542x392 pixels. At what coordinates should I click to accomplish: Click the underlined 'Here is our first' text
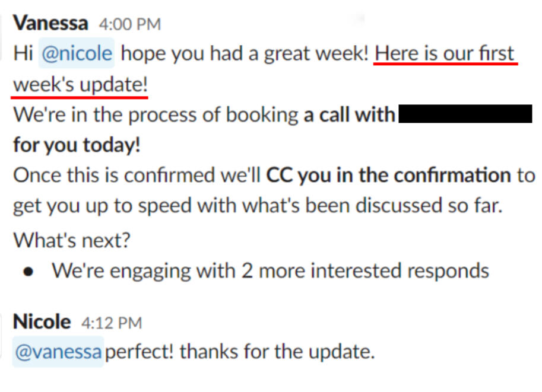coord(445,54)
